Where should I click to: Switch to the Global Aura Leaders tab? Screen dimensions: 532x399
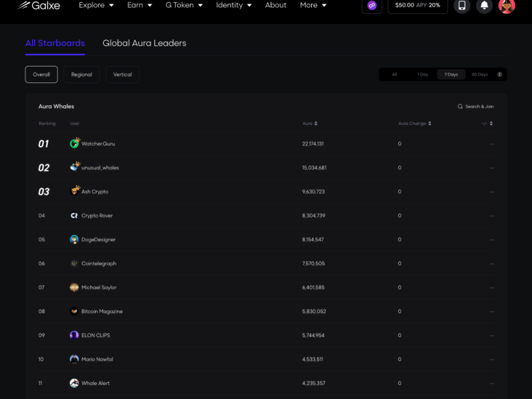[x=144, y=43]
